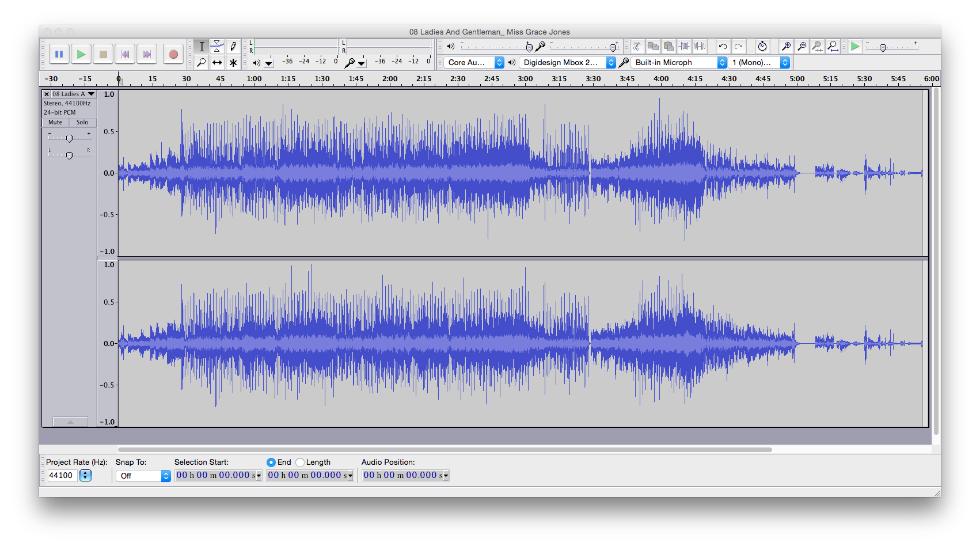
Task: Open the 1 (Mono) channels dropdown
Action: pos(759,63)
